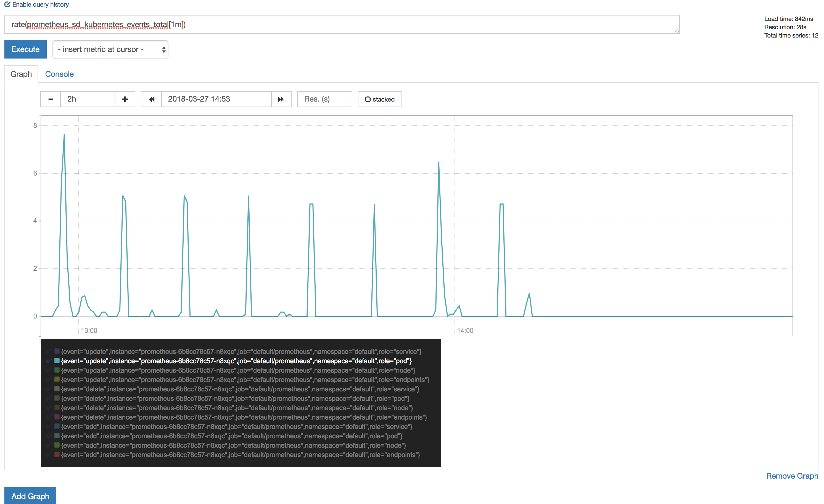Image resolution: width=824 pixels, height=504 pixels.
Task: Click the minus button to decrease time range
Action: [x=51, y=99]
